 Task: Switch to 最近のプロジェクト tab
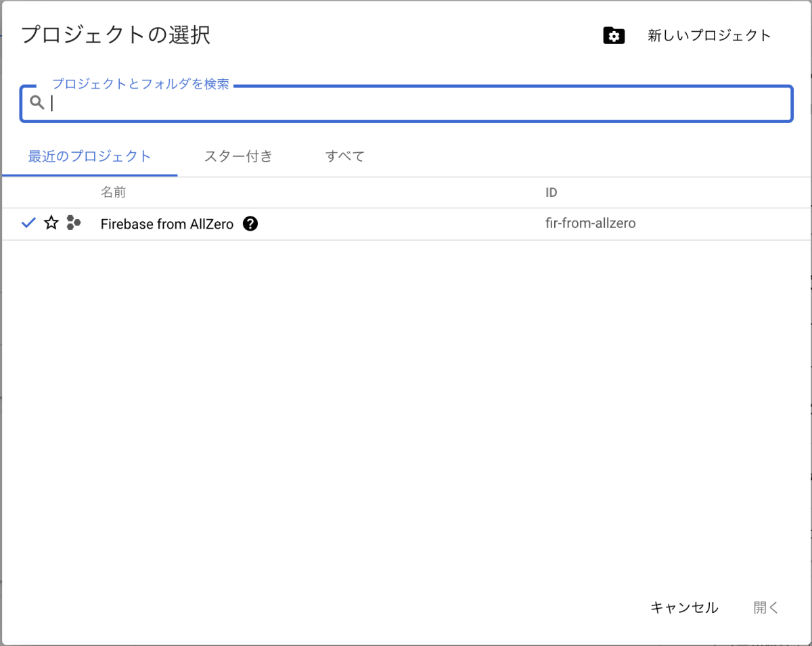89,156
